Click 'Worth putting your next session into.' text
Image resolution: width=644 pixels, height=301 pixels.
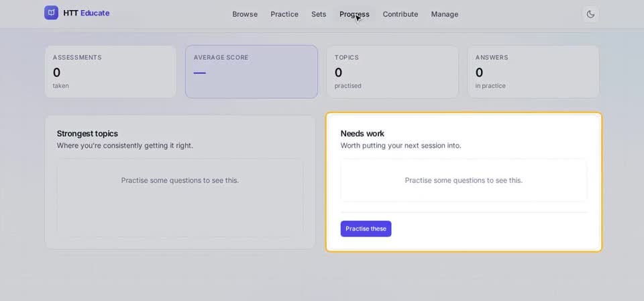(401, 146)
